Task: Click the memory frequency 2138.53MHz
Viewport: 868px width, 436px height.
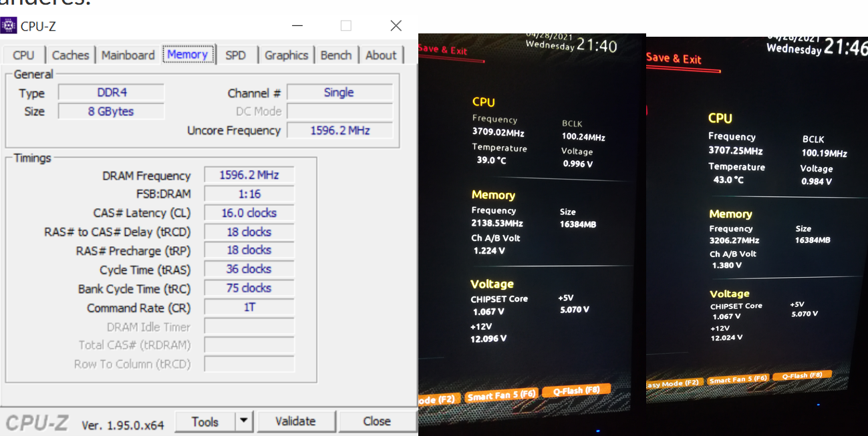Action: pos(497,223)
